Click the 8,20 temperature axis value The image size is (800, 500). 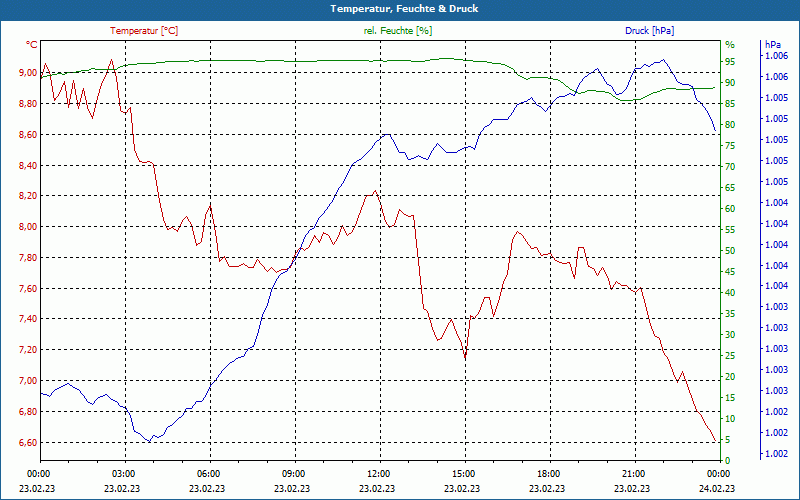(28, 196)
